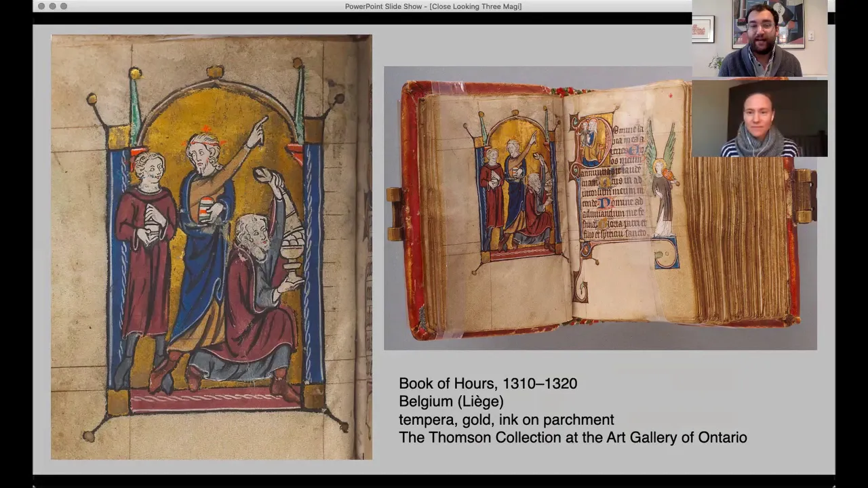868x488 pixels.
Task: Select the lower webcam video of woman
Action: click(x=759, y=119)
